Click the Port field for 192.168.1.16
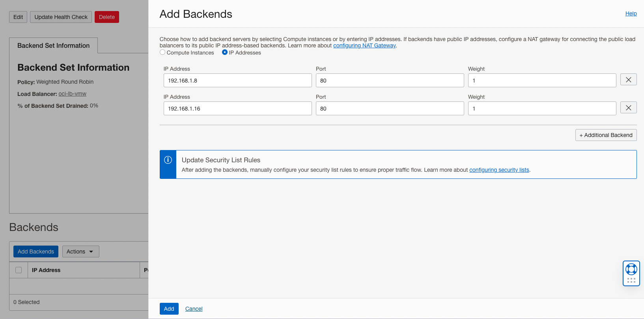Screen dimensions: 644x319 pos(390,109)
